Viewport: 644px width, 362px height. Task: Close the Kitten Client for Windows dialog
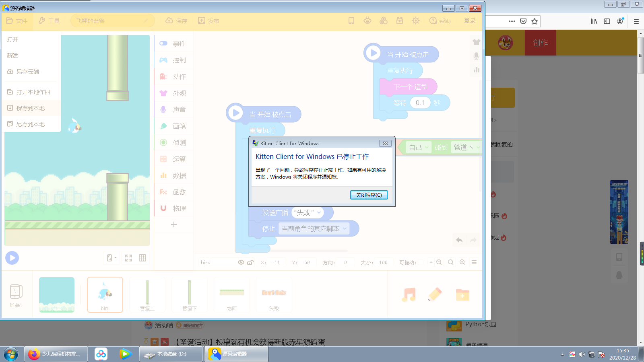click(x=385, y=143)
